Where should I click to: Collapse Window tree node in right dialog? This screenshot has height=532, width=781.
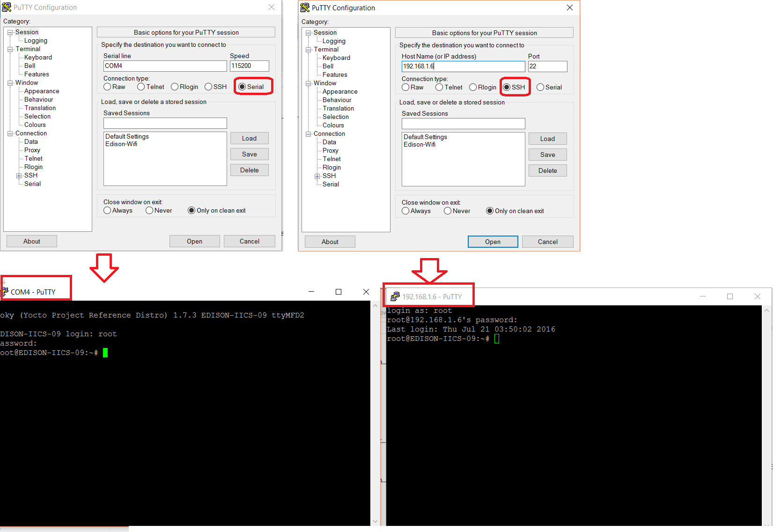click(308, 83)
